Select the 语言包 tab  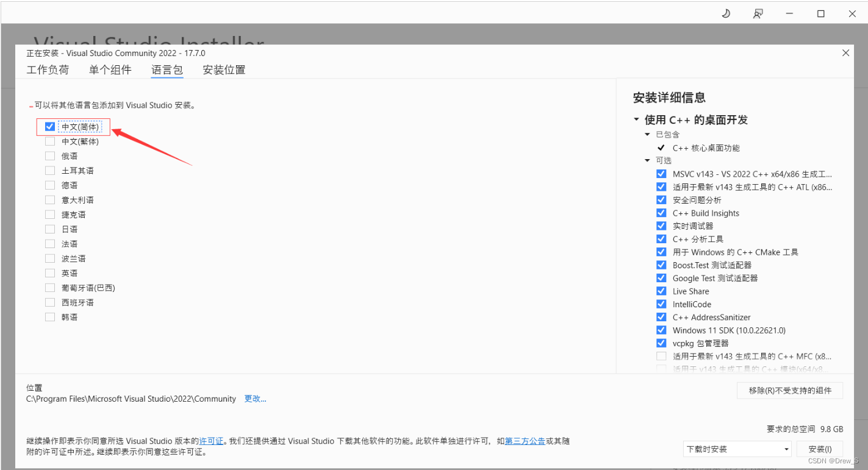point(167,70)
